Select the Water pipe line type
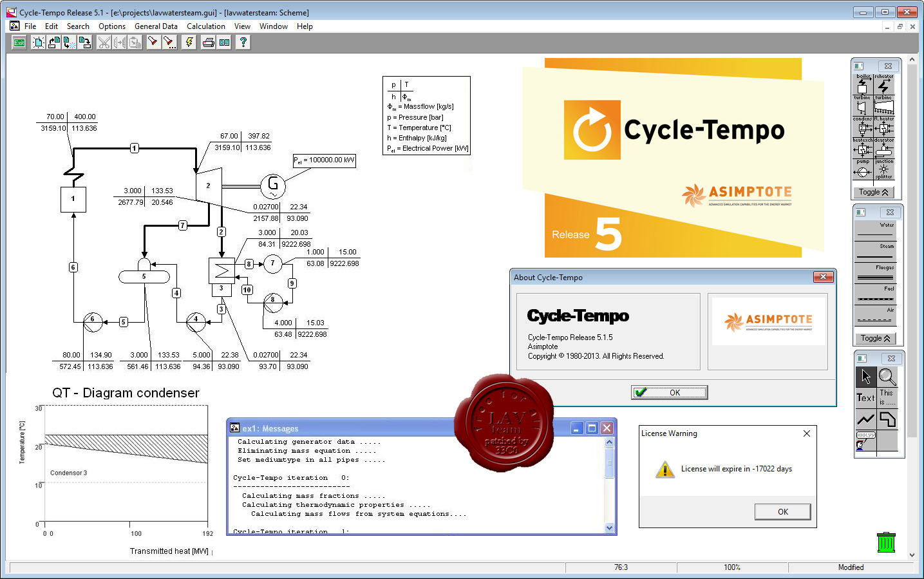The height and width of the screenshot is (579, 924). tap(875, 231)
